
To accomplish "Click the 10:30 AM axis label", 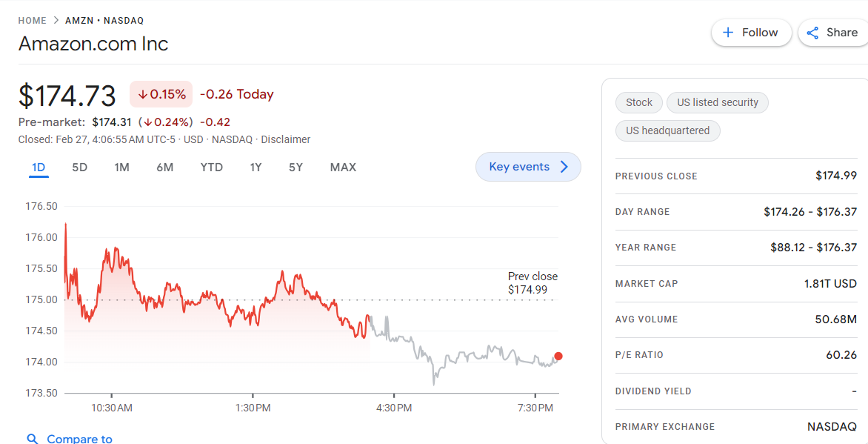I will [x=112, y=408].
